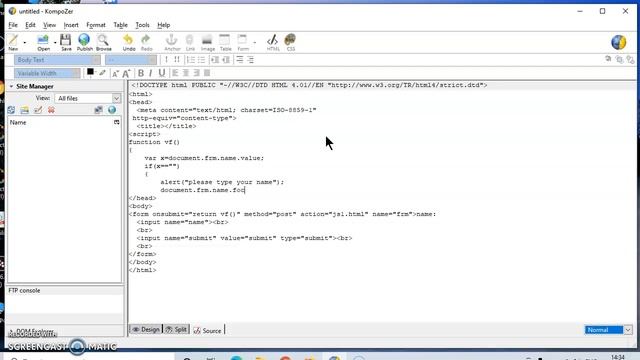The height and width of the screenshot is (360, 640).
Task: Toggle Bold formatting
Action: (x=141, y=73)
